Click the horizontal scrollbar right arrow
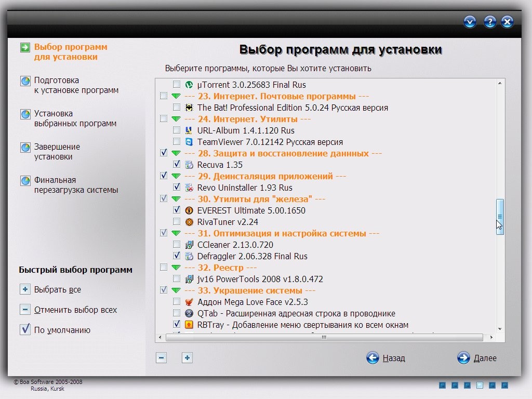The image size is (532, 399). [491, 337]
